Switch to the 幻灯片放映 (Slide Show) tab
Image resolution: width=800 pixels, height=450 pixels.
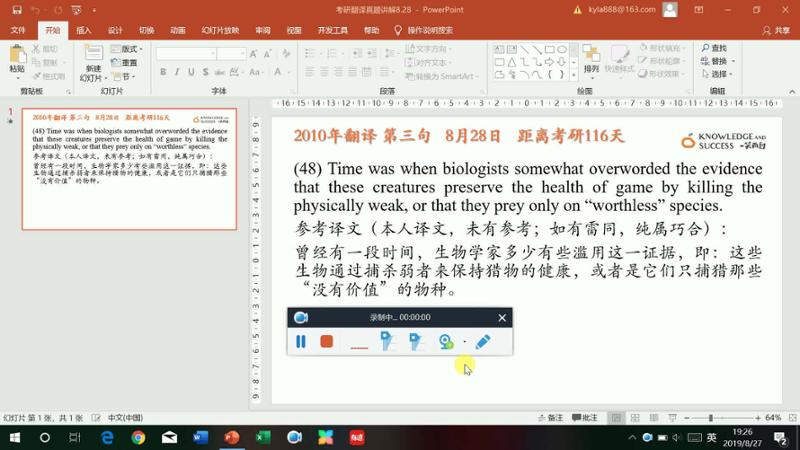tap(220, 30)
